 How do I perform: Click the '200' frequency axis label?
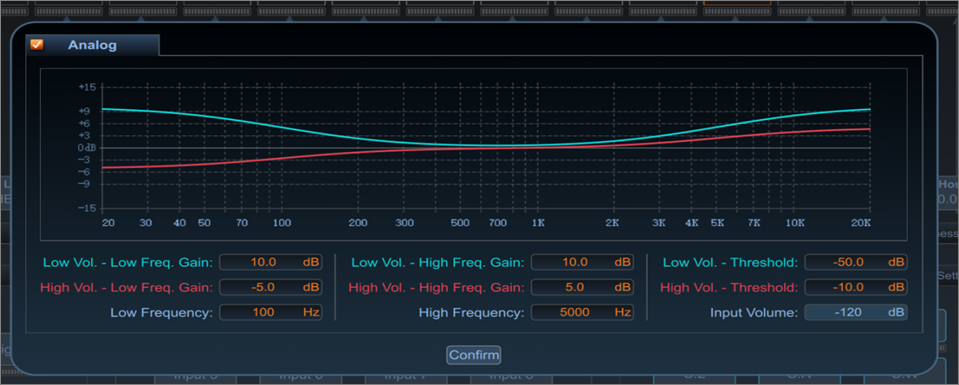358,223
